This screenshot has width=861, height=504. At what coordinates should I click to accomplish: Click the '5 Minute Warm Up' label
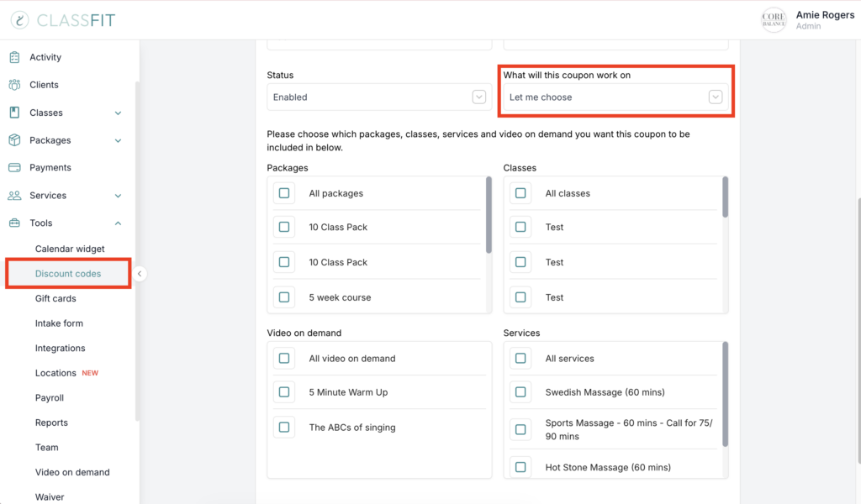[x=348, y=392]
